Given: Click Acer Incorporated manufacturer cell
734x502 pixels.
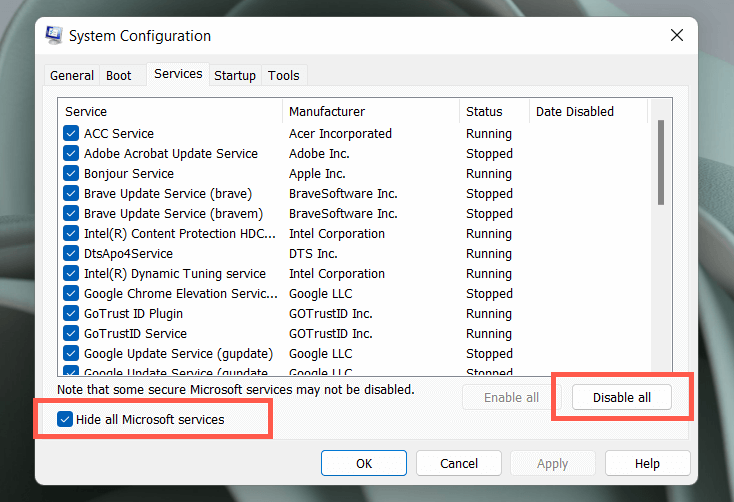Looking at the screenshot, I should pos(340,133).
